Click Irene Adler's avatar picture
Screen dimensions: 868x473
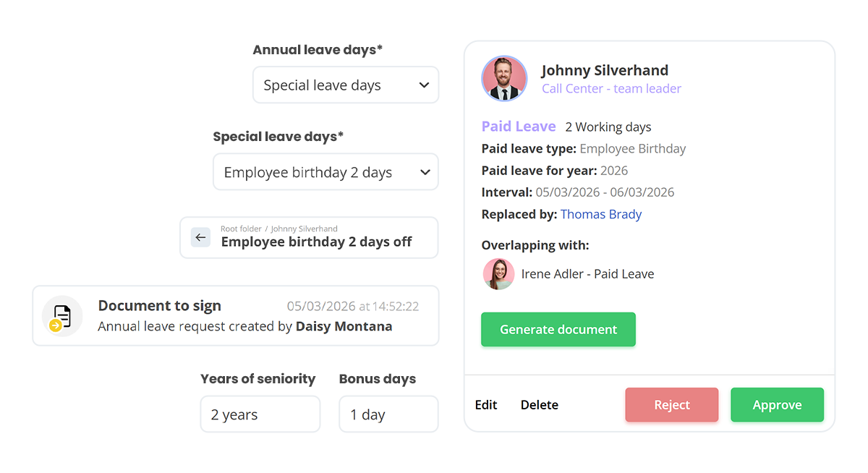(498, 274)
